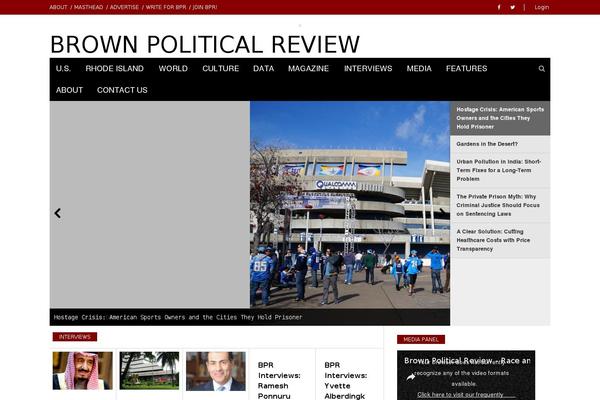Click the Brown Political Review site title

pos(205,44)
